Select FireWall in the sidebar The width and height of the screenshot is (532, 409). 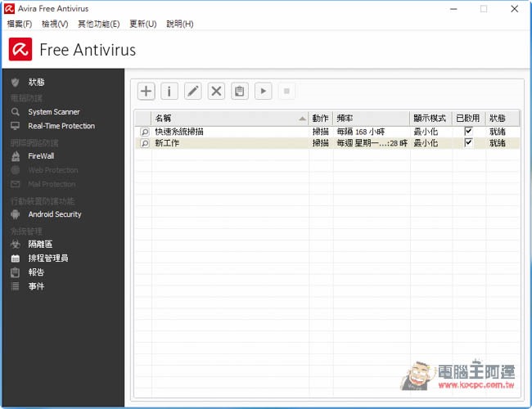41,155
